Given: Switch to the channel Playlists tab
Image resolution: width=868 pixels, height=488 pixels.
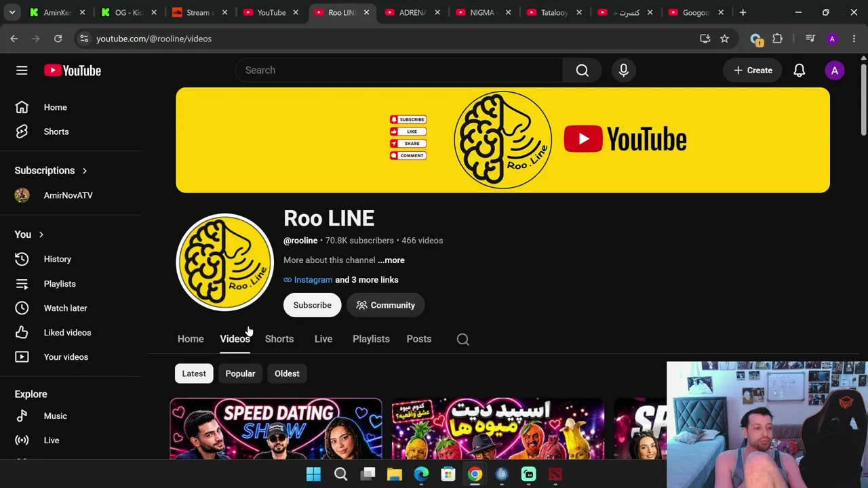Looking at the screenshot, I should coord(371,339).
